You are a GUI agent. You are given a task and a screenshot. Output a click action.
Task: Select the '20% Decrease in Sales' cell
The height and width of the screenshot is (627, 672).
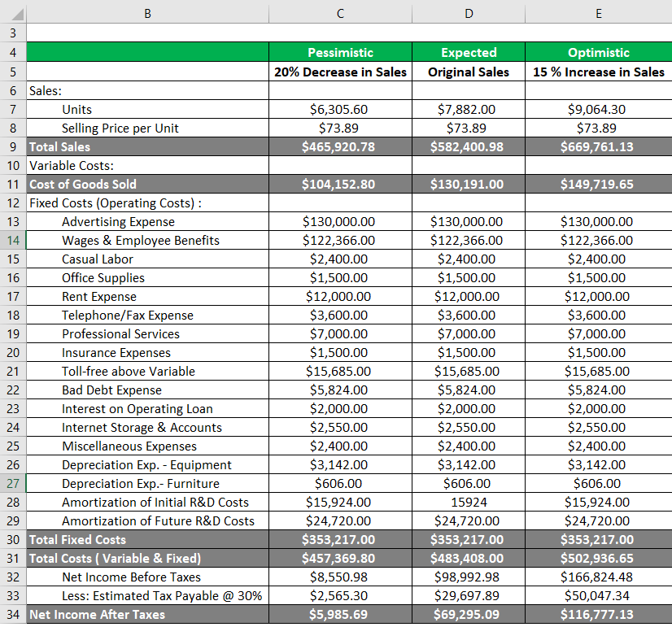pyautogui.click(x=339, y=72)
